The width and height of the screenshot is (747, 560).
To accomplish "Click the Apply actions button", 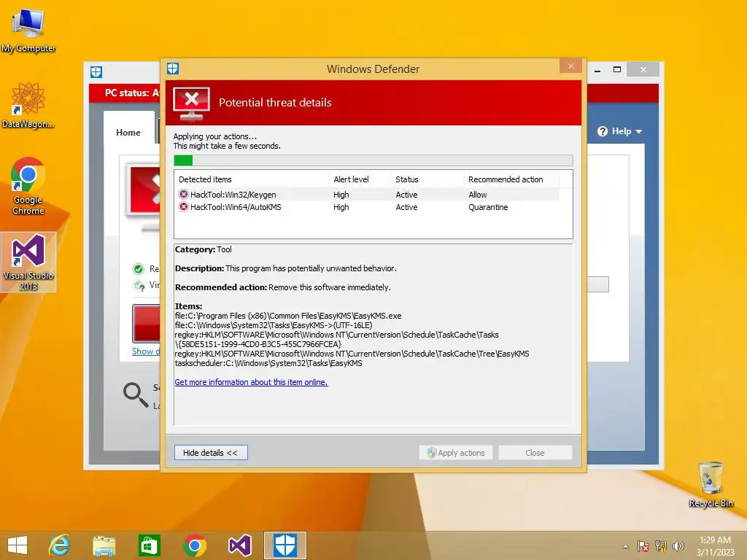I will tap(456, 452).
